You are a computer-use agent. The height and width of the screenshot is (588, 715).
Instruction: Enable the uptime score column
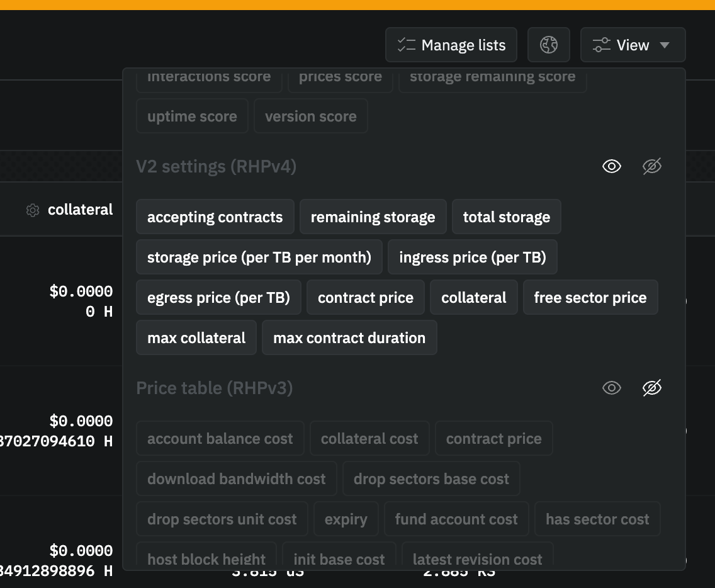(x=192, y=116)
